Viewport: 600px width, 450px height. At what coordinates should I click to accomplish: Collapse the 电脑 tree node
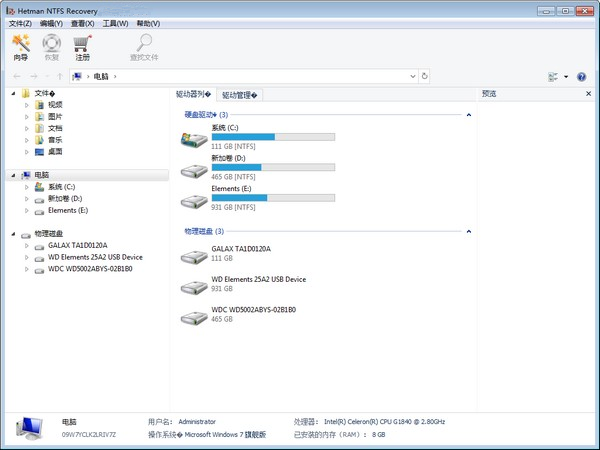coord(13,175)
